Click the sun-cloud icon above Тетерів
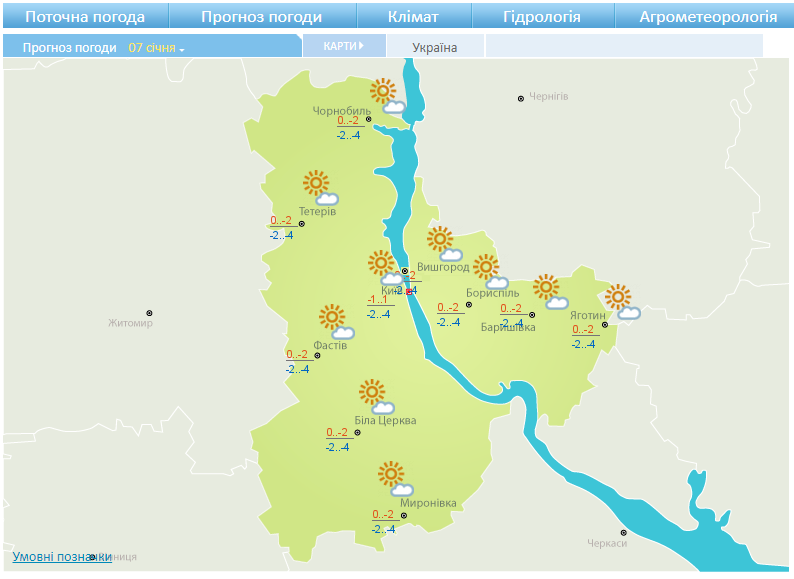794x579 pixels. point(321,188)
